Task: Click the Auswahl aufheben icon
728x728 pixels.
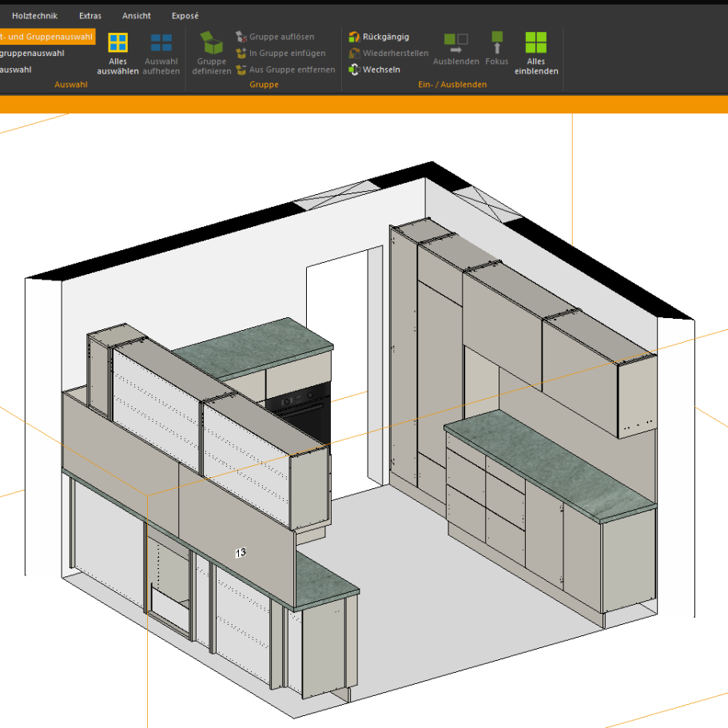Action: click(161, 43)
